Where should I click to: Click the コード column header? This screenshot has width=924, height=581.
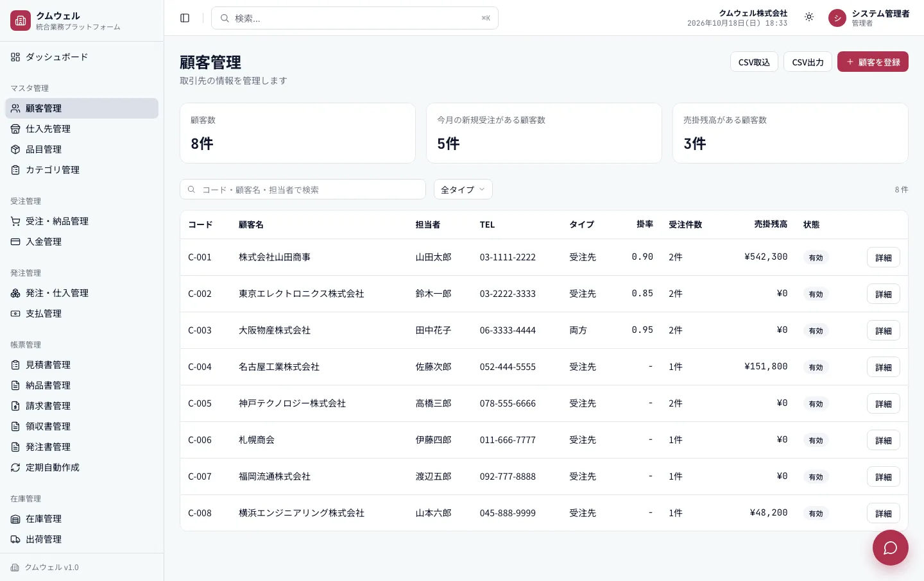click(200, 224)
